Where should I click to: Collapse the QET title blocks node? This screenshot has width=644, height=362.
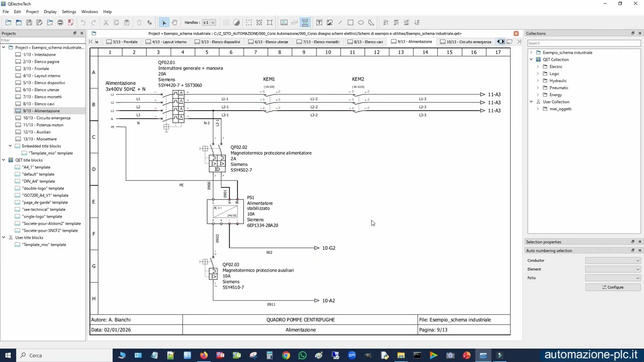[4, 160]
